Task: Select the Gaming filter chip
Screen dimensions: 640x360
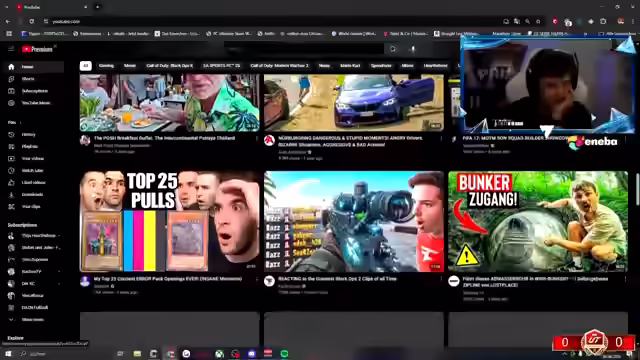Action: tap(106, 66)
